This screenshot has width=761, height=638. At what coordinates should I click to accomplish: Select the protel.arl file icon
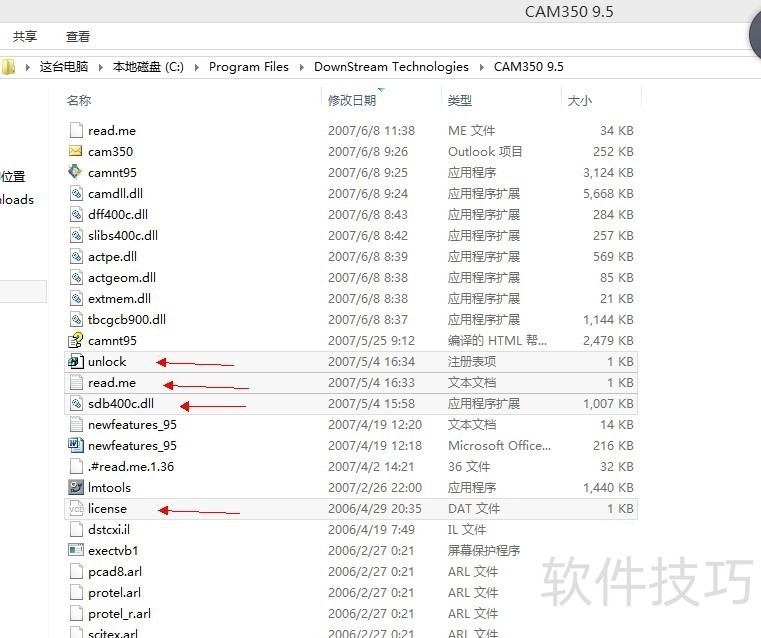tap(76, 592)
